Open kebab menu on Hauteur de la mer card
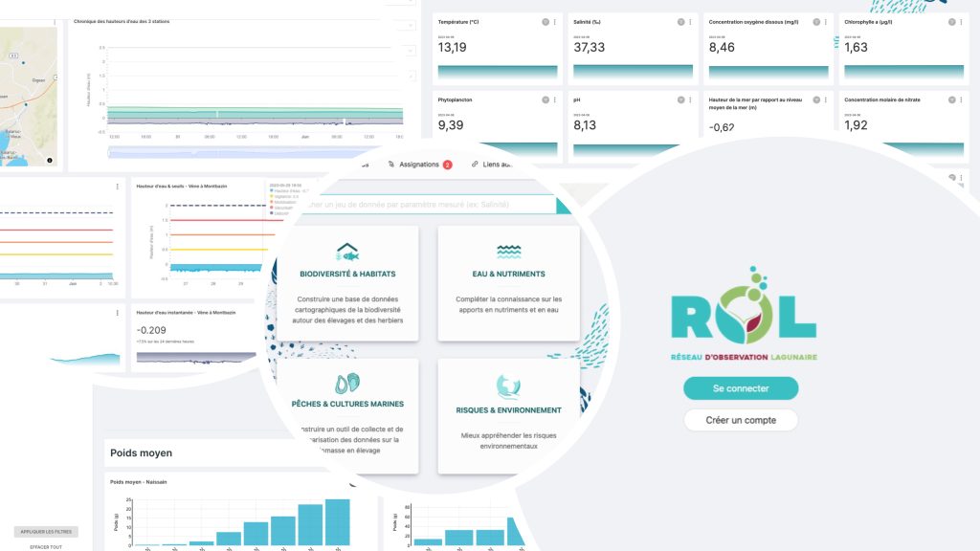The image size is (980, 551). tap(826, 99)
